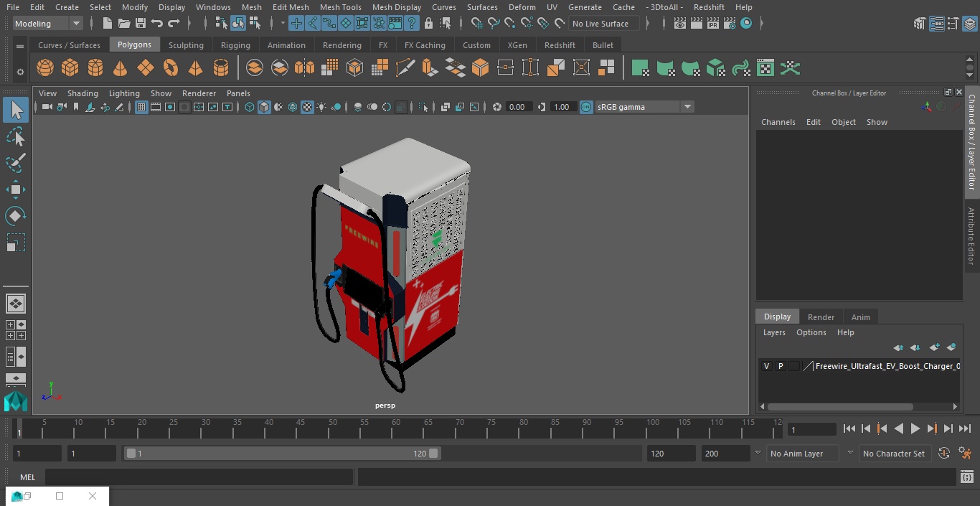Click the current frame input field
The width and height of the screenshot is (980, 506).
pos(811,429)
